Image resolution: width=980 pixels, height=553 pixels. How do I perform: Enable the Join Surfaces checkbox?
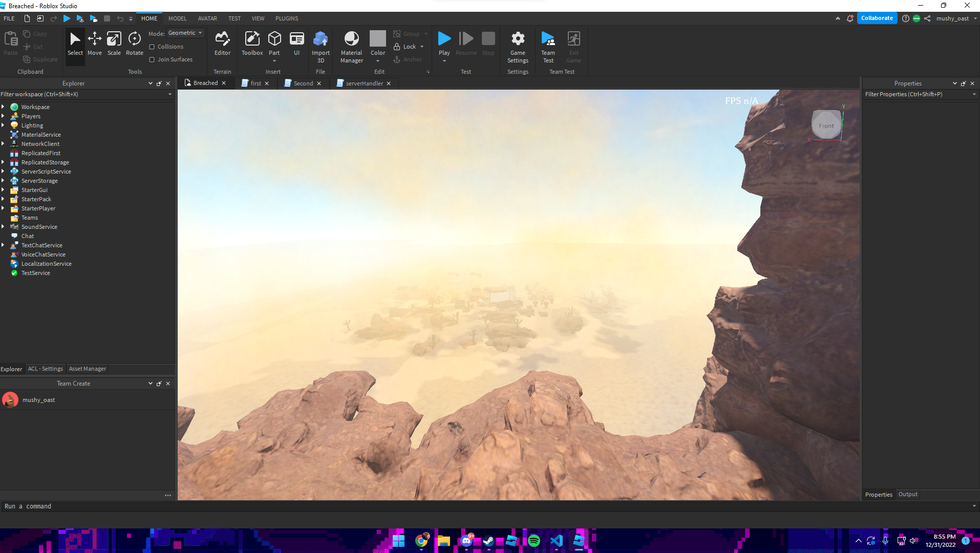(x=152, y=59)
